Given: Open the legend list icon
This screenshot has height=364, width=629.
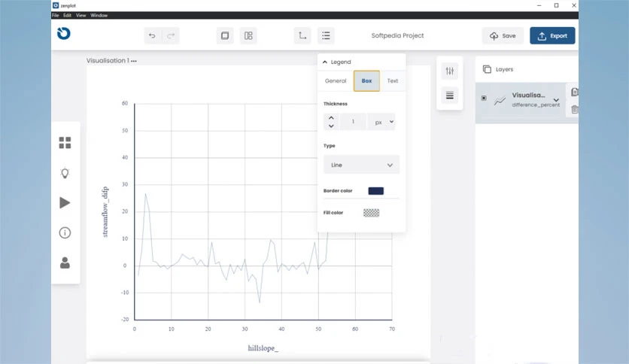Looking at the screenshot, I should pos(326,35).
